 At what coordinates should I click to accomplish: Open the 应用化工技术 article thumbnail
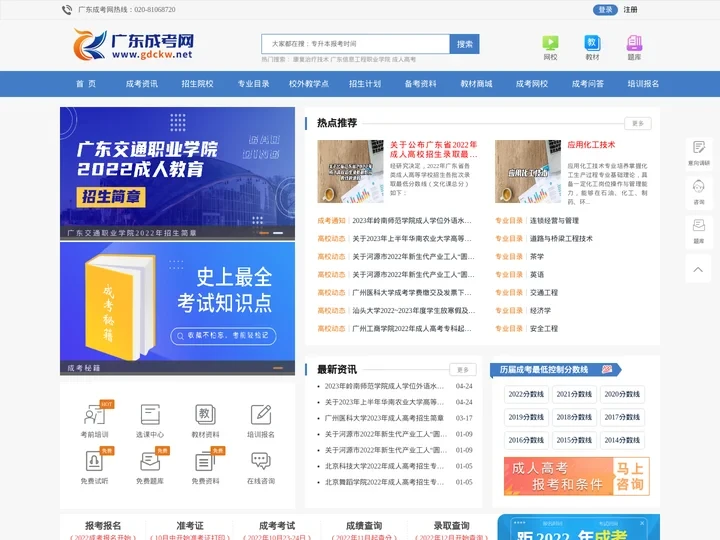click(528, 171)
